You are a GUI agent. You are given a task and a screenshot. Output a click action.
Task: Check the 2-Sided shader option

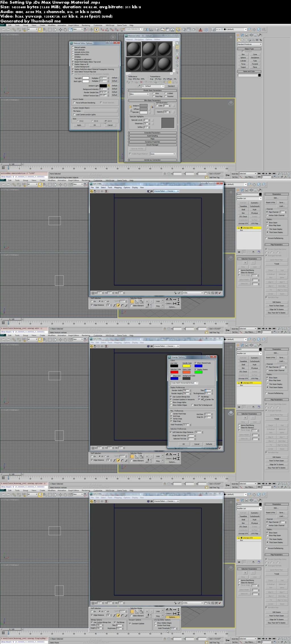166,93
